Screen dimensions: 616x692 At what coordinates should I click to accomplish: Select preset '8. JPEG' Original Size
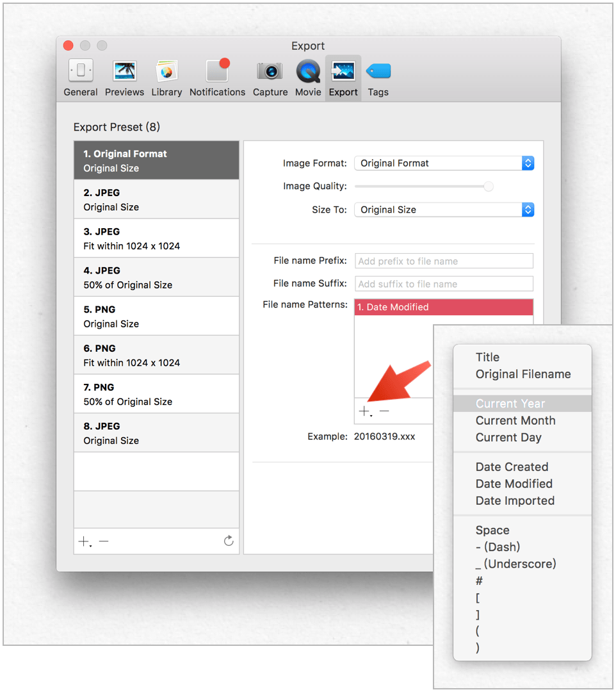[156, 433]
